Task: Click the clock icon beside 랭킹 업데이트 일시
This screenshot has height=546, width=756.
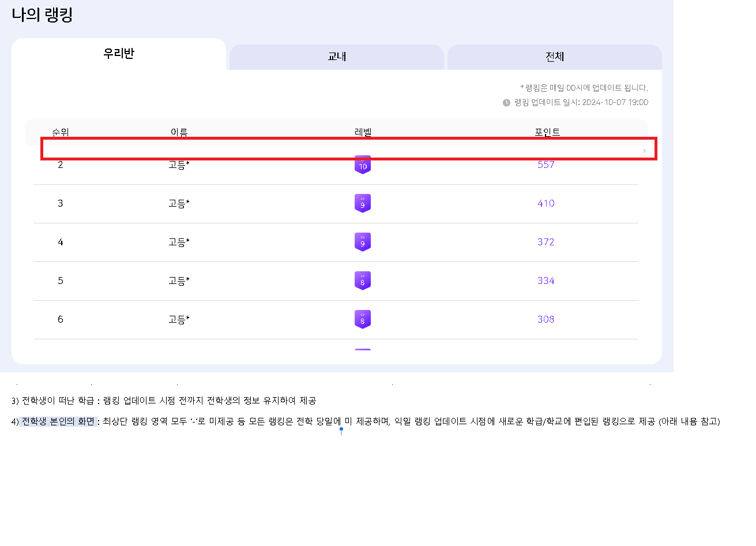Action: (x=506, y=103)
